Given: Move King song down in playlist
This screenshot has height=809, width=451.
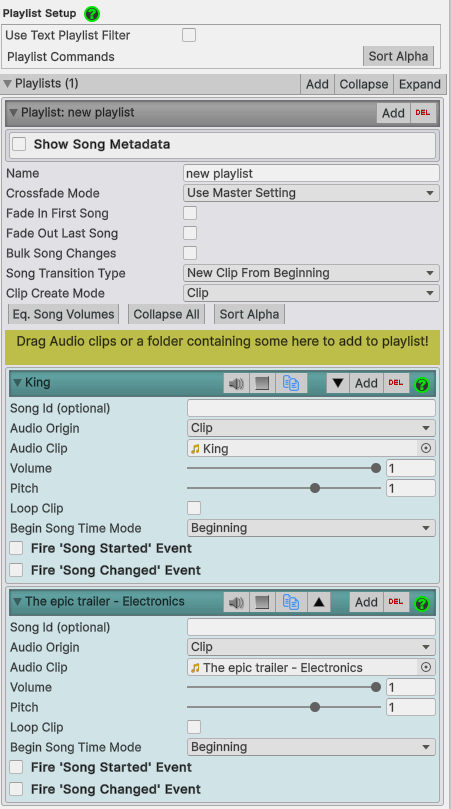Looking at the screenshot, I should (x=337, y=383).
